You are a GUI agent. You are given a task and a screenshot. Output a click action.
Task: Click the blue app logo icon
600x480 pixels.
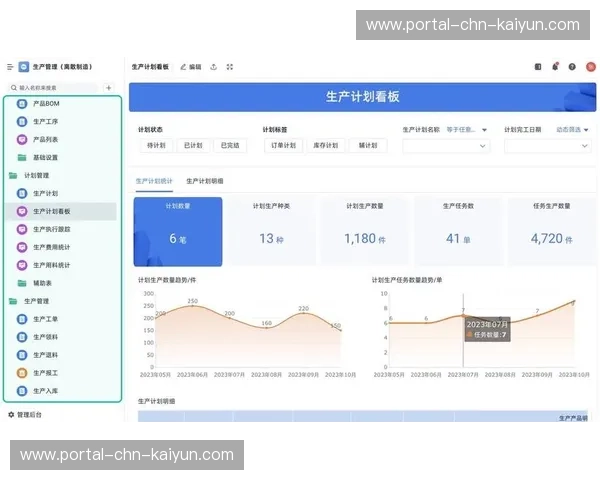pos(24,67)
